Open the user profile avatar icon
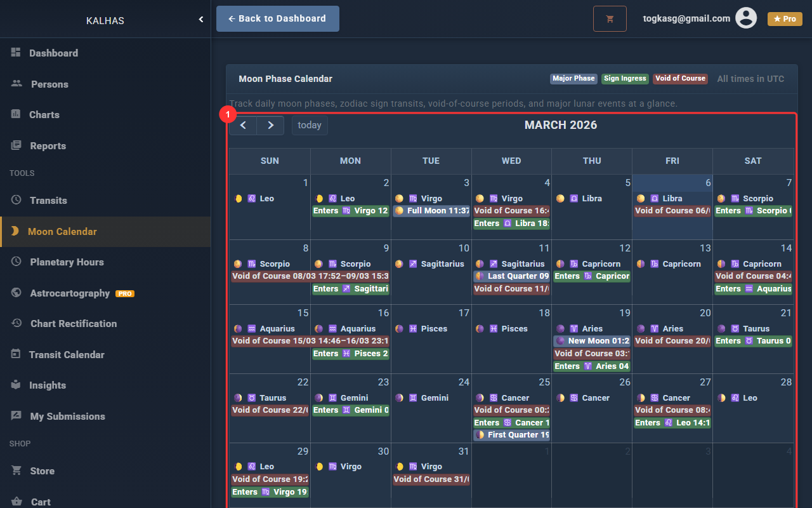812x508 pixels. pyautogui.click(x=746, y=18)
